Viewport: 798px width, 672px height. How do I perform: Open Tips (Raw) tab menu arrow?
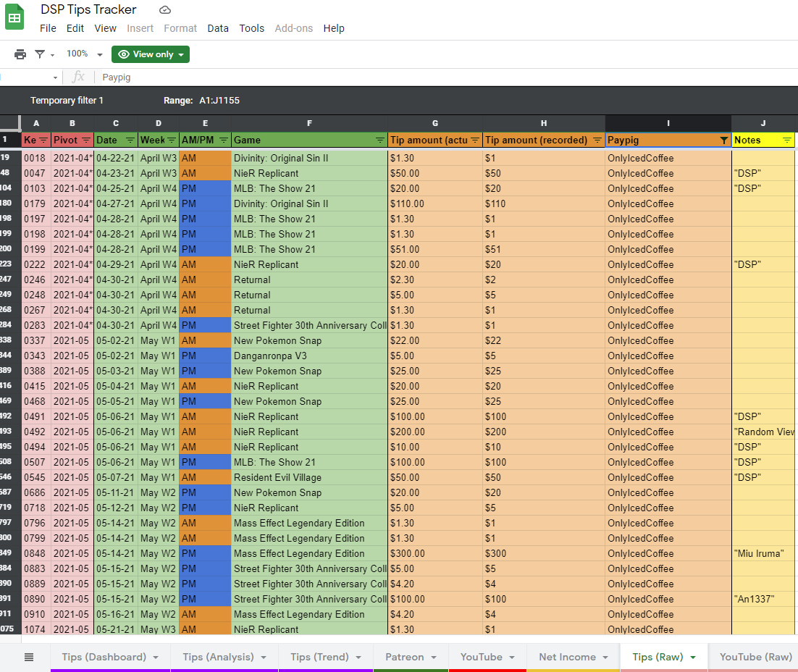(x=693, y=658)
